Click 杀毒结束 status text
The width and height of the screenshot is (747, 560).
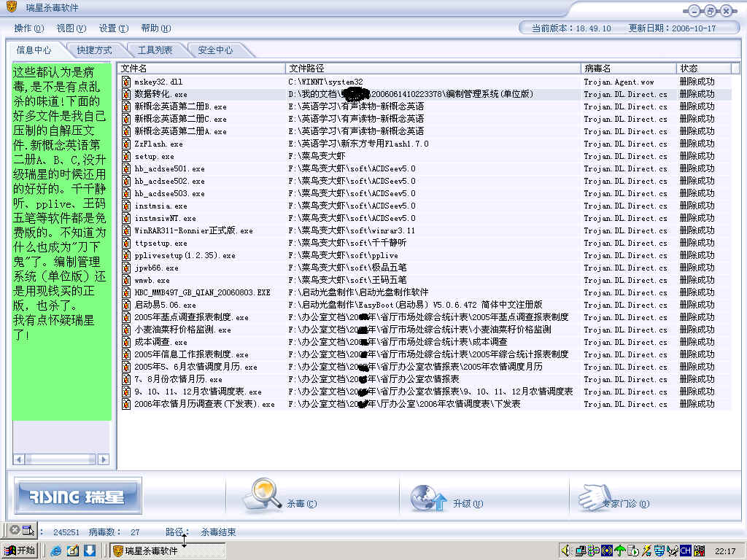click(218, 532)
